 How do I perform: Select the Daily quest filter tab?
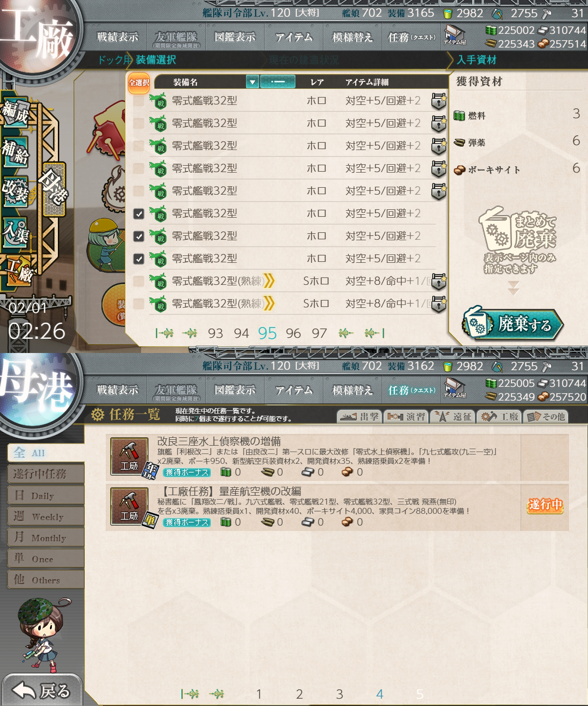click(x=46, y=495)
